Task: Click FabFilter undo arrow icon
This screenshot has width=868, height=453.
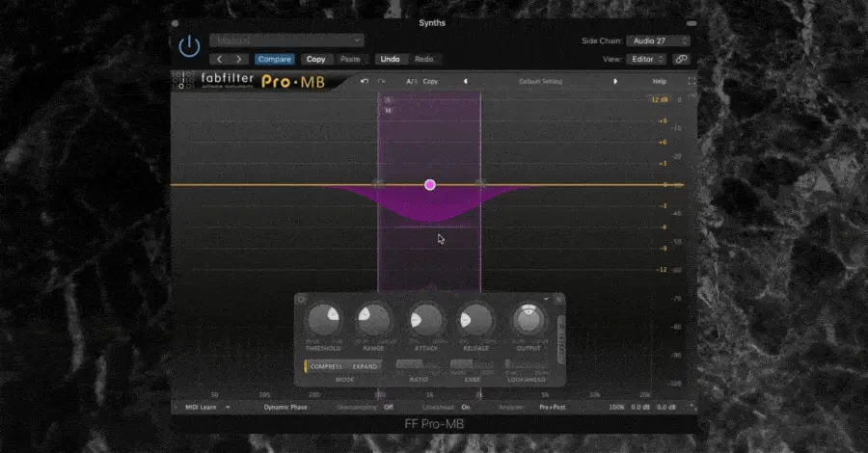Action: coord(365,81)
